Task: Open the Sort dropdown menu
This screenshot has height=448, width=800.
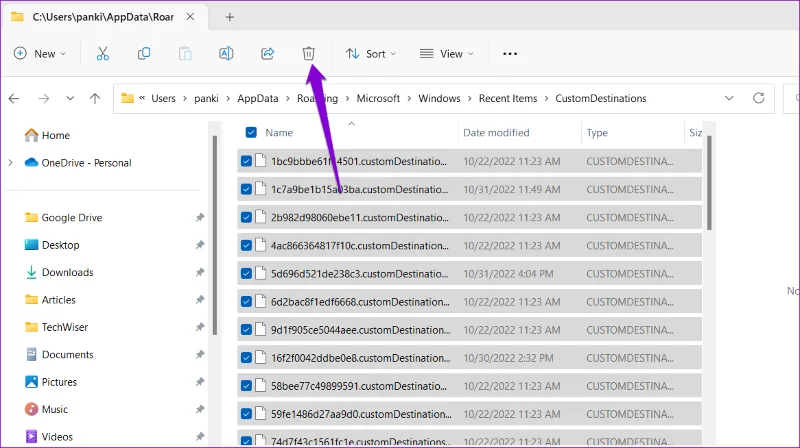Action: tap(371, 54)
